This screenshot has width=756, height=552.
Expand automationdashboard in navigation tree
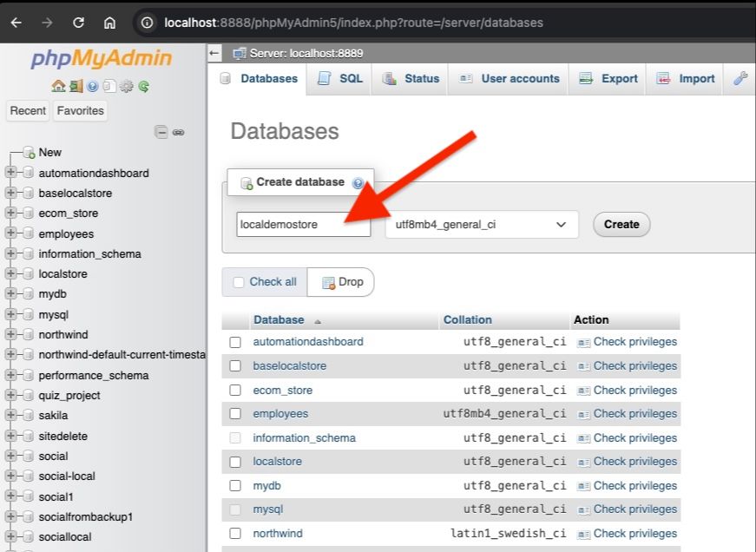click(x=10, y=172)
